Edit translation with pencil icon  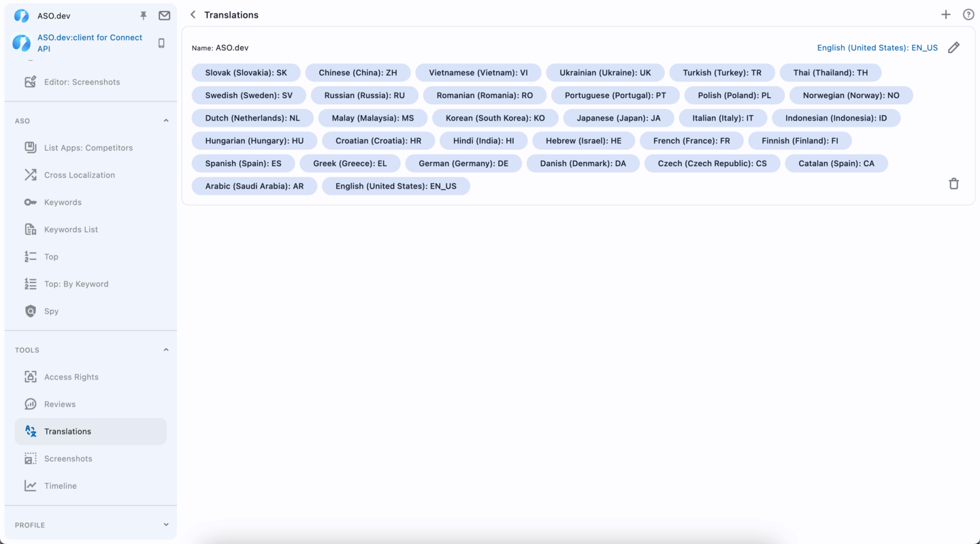click(953, 47)
